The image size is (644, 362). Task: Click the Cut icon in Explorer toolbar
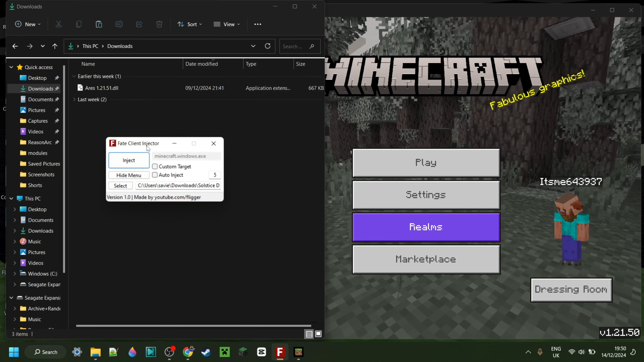(x=59, y=24)
